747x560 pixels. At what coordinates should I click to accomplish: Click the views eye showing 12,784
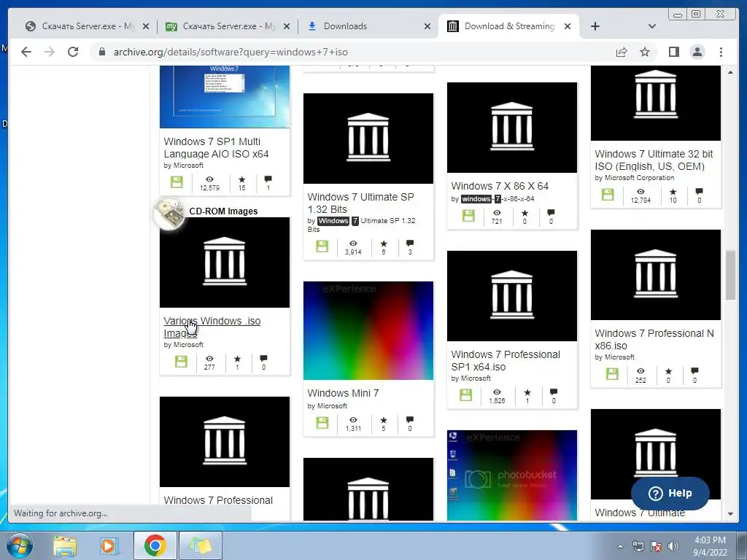pyautogui.click(x=640, y=192)
